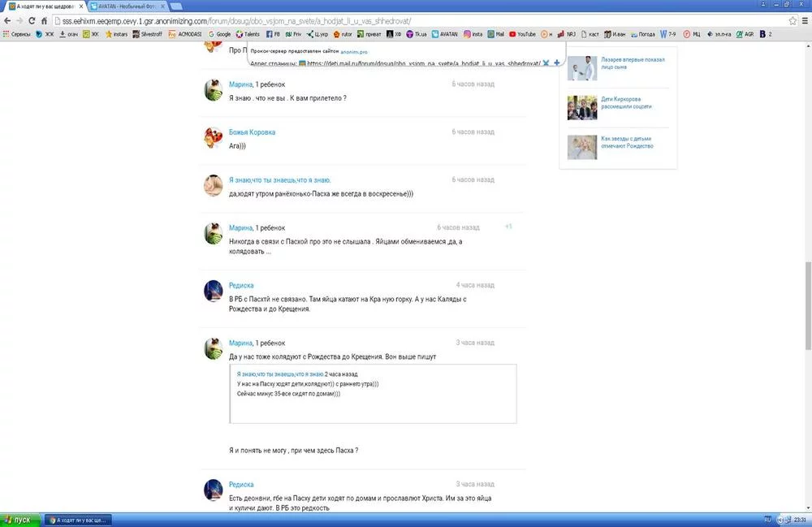This screenshot has width=812, height=527.
Task: Click the browser forward arrow
Action: pos(19,21)
